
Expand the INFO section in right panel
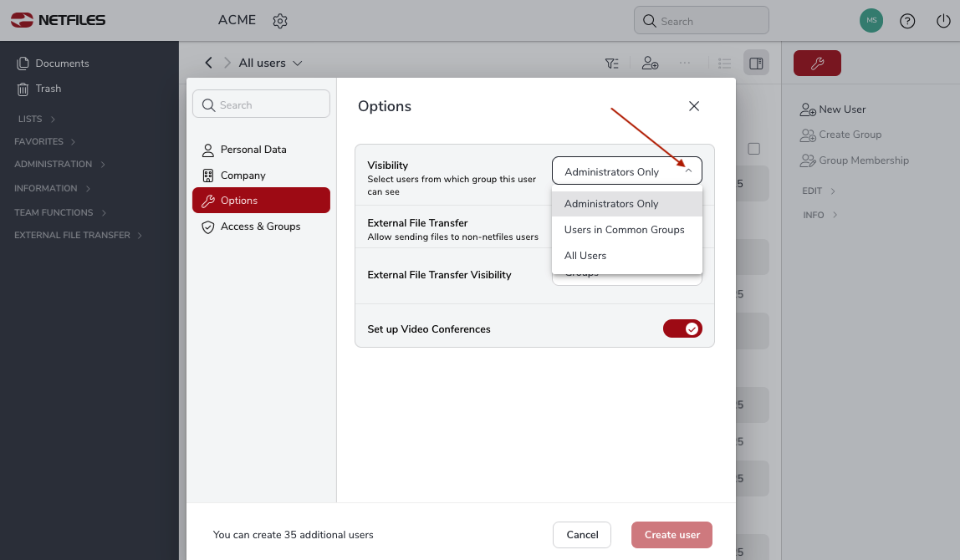(x=820, y=215)
